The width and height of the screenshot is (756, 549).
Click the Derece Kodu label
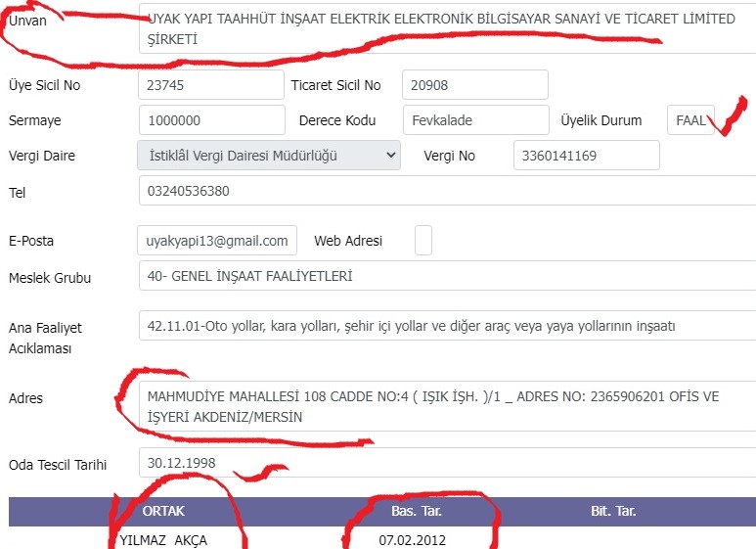point(337,120)
